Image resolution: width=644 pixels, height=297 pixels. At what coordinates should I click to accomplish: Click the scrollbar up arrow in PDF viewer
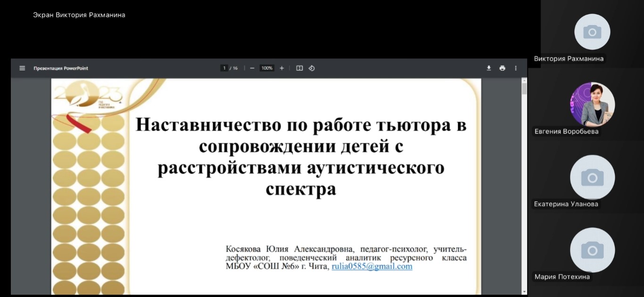(524, 80)
